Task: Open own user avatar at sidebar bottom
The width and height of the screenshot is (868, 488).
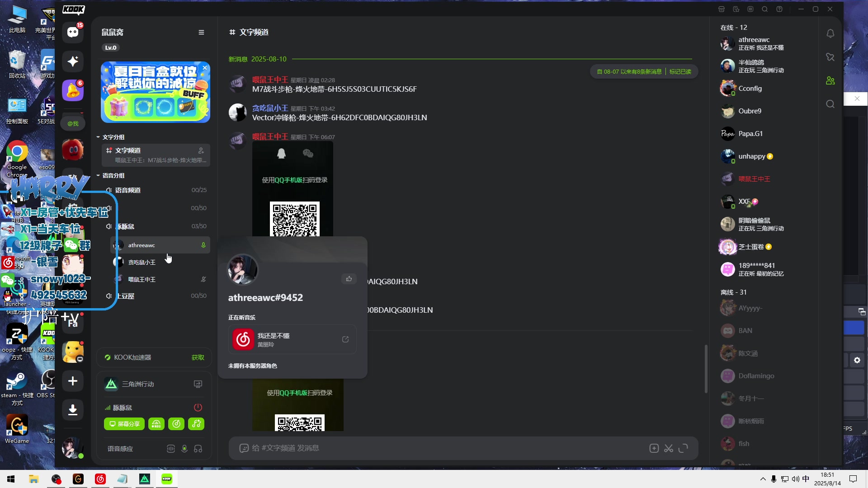Action: [72, 448]
